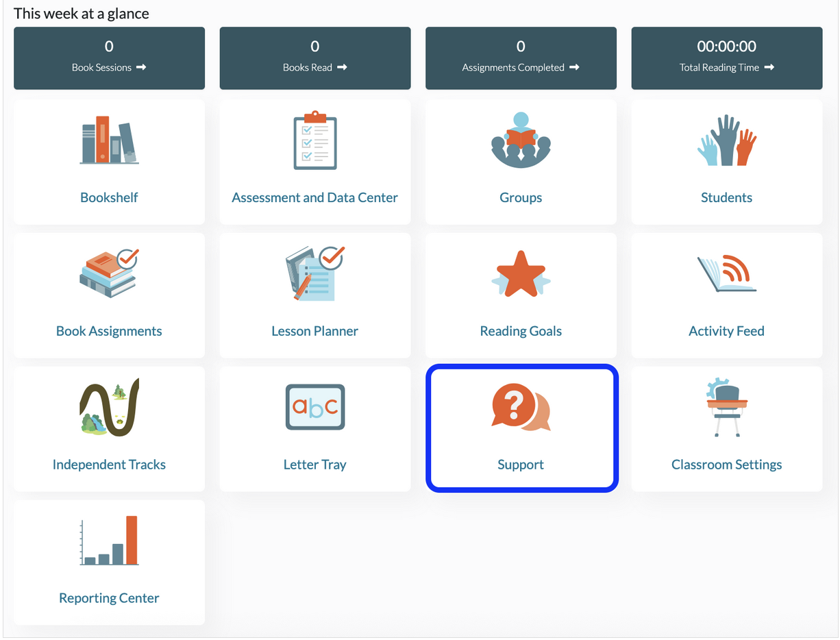840x640 pixels.
Task: Select the Reading Goals star icon
Action: pyautogui.click(x=521, y=273)
